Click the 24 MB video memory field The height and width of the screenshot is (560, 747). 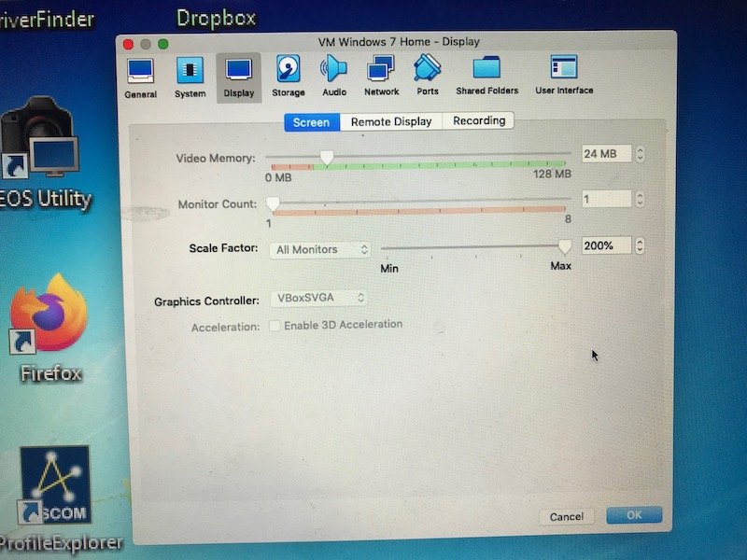(x=606, y=154)
